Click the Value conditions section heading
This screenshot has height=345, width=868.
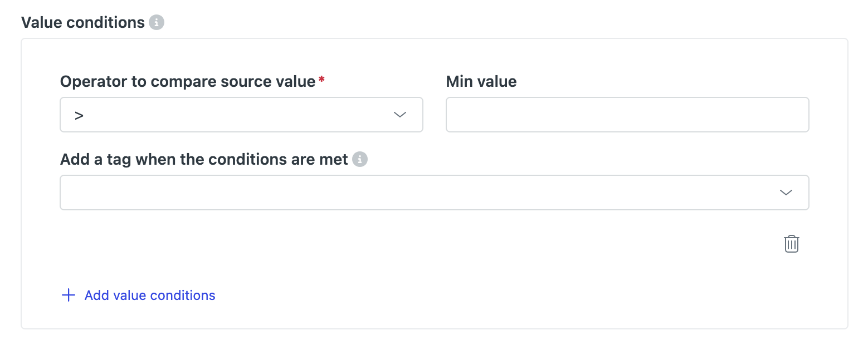point(83,23)
